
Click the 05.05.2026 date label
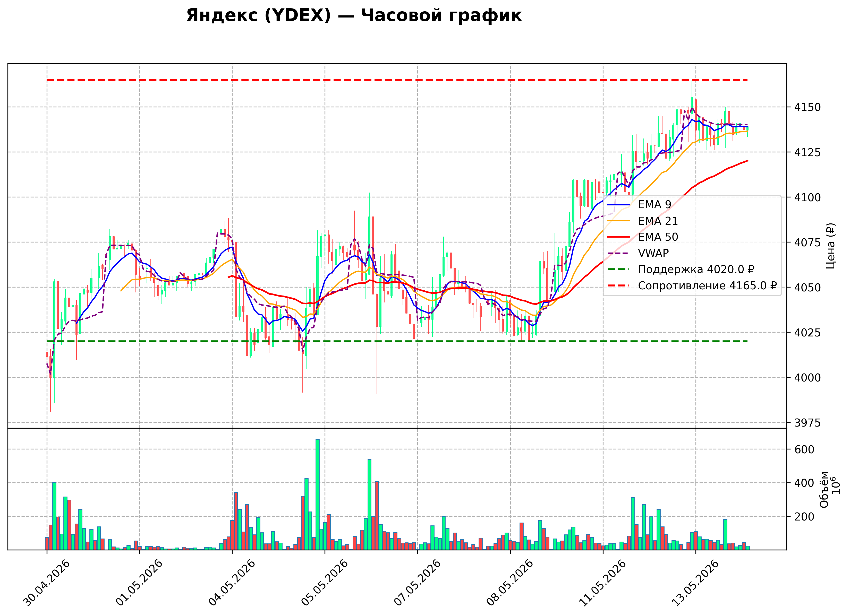pos(325,583)
